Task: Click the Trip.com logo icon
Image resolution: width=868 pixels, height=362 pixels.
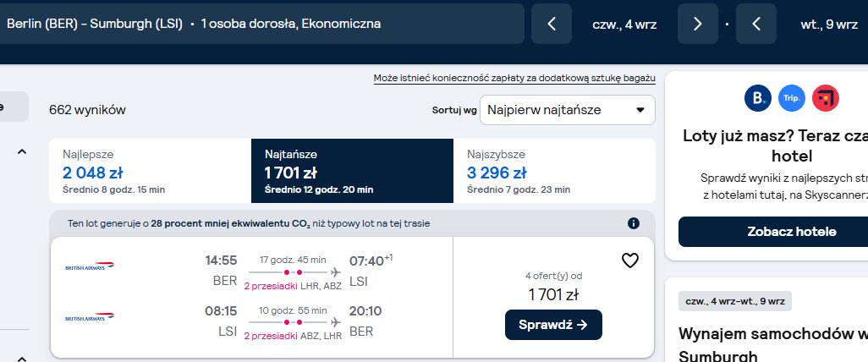Action: [x=792, y=98]
